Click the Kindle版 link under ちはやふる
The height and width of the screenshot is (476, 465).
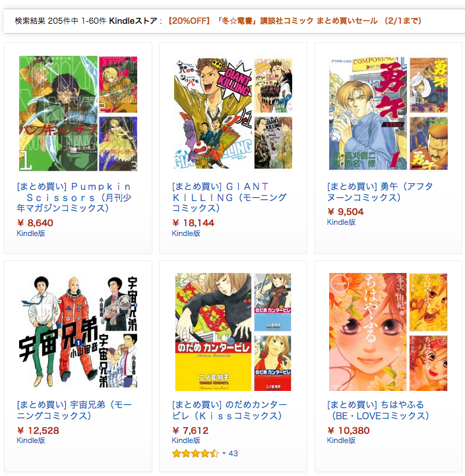[x=341, y=440]
